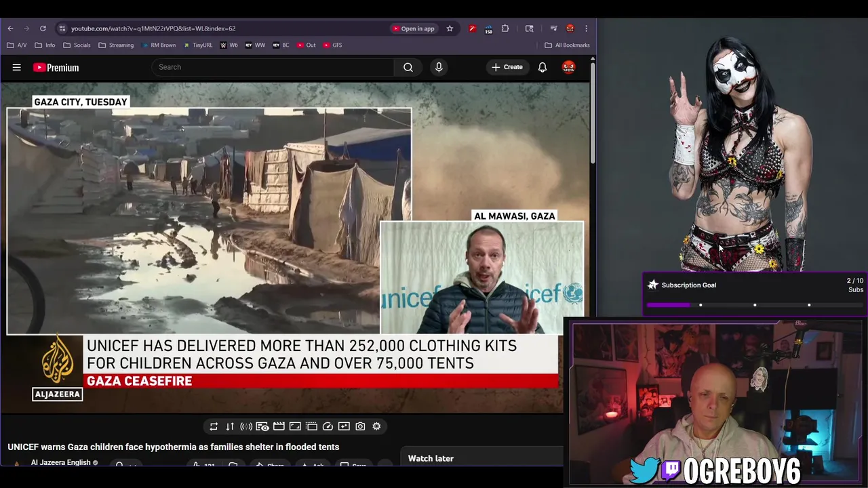Click the picture-in-picture rectangle icon below video
The image size is (868, 488).
[295, 426]
